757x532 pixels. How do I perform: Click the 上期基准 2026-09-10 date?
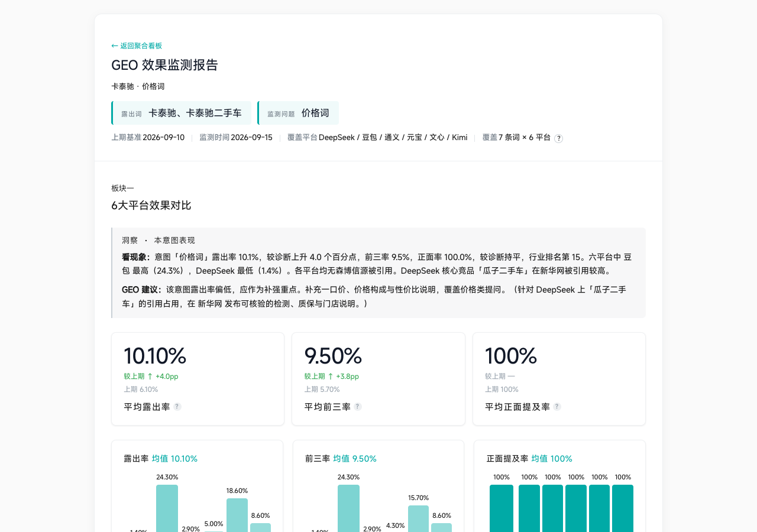(x=148, y=138)
